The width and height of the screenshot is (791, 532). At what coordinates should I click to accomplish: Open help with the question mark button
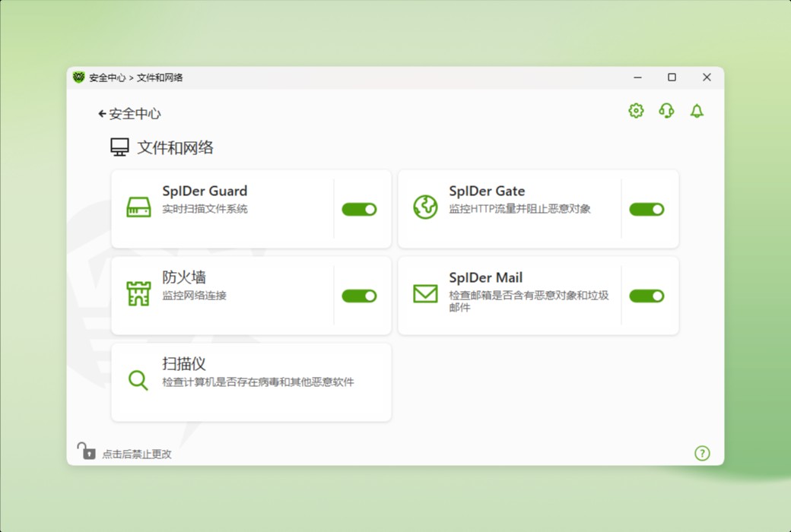tap(703, 453)
